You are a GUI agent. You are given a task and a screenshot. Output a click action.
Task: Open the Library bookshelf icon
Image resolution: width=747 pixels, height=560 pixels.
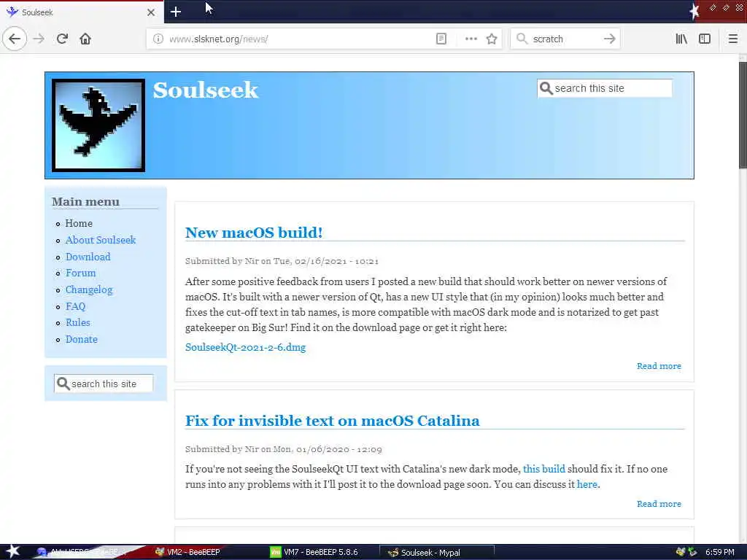tap(681, 39)
